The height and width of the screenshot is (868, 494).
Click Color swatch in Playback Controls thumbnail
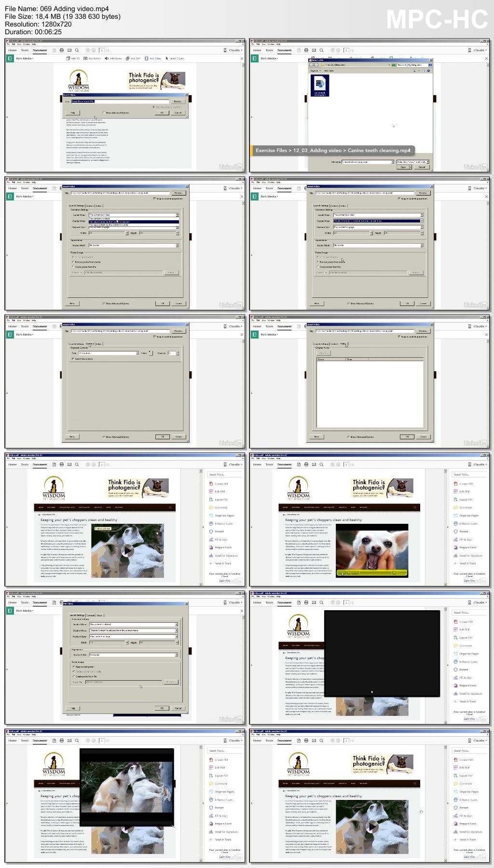point(150,353)
